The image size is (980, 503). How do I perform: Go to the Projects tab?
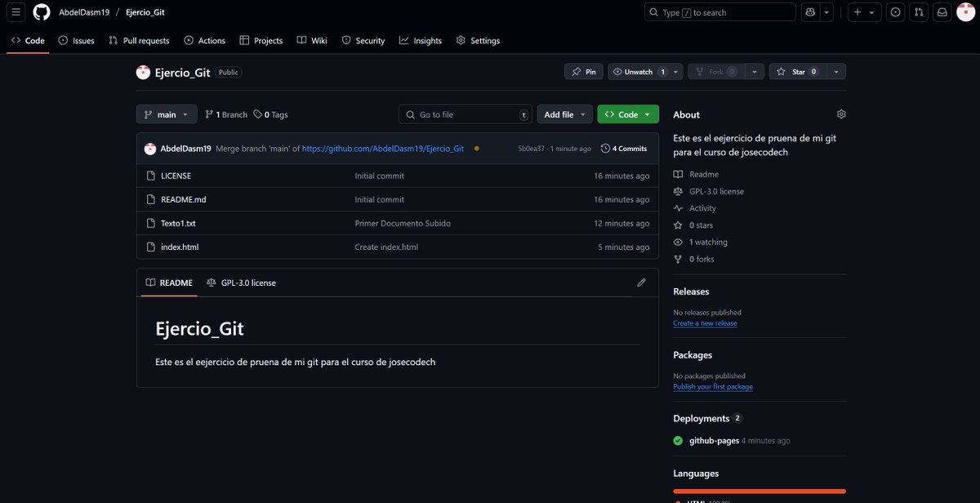(261, 40)
